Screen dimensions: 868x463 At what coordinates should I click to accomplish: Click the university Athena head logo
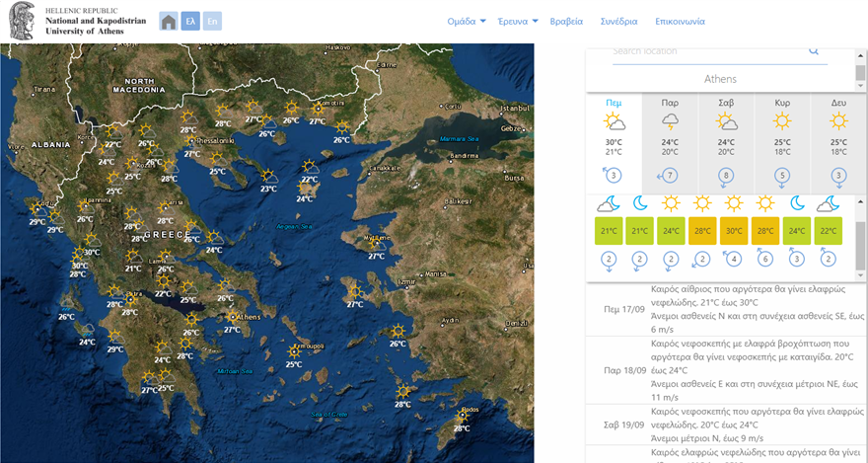point(24,21)
